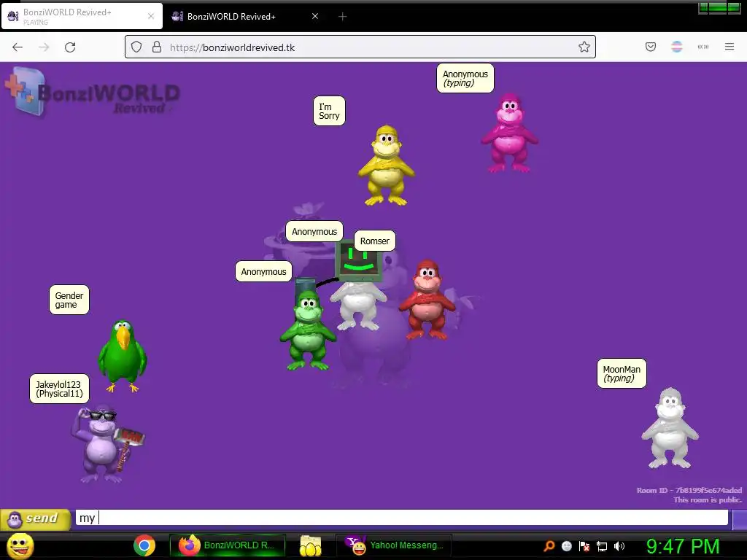747x560 pixels.
Task: Open the volume speaker tray icon
Action: coord(619,546)
